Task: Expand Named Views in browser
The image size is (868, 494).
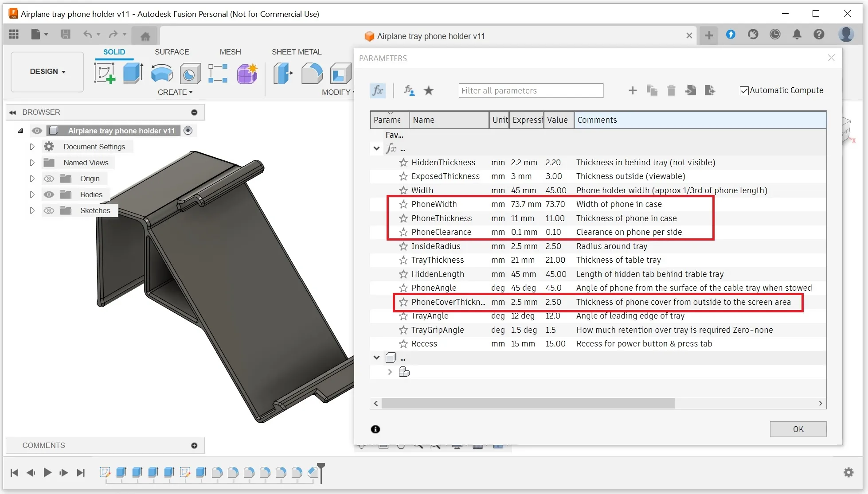Action: pos(32,163)
